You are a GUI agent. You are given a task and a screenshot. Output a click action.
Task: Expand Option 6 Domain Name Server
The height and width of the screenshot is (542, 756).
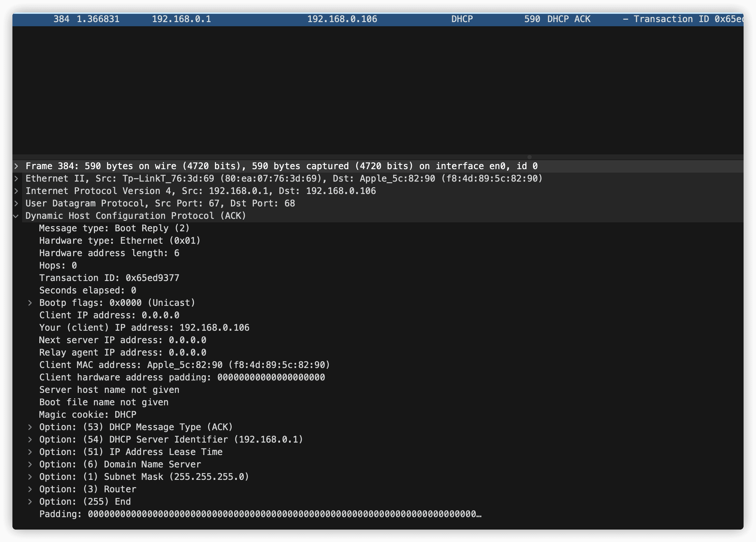(30, 464)
